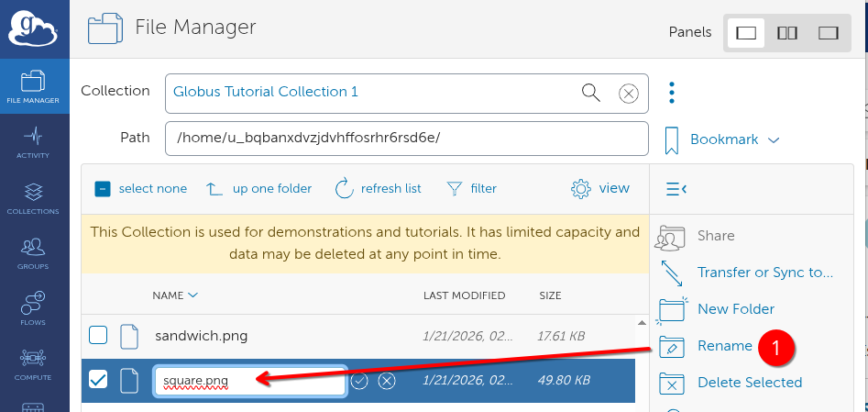This screenshot has width=868, height=412.
Task: Open Flows from the sidebar
Action: pos(33,310)
